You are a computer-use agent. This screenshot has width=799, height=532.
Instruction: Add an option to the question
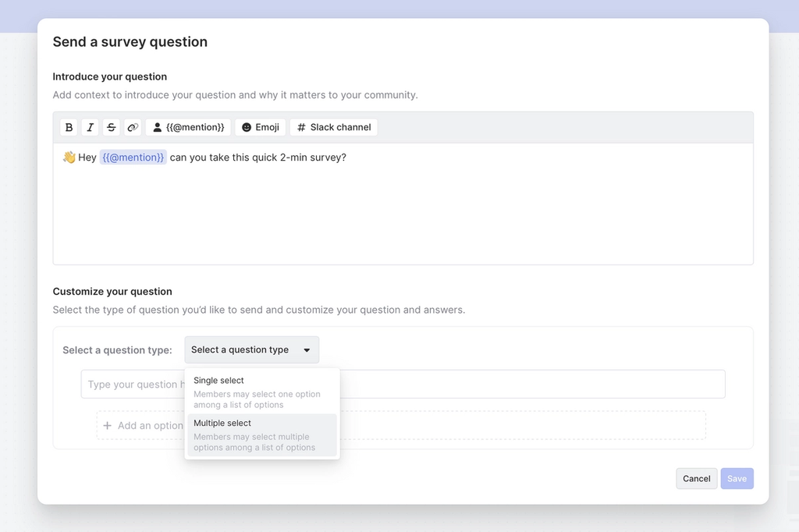pos(140,425)
